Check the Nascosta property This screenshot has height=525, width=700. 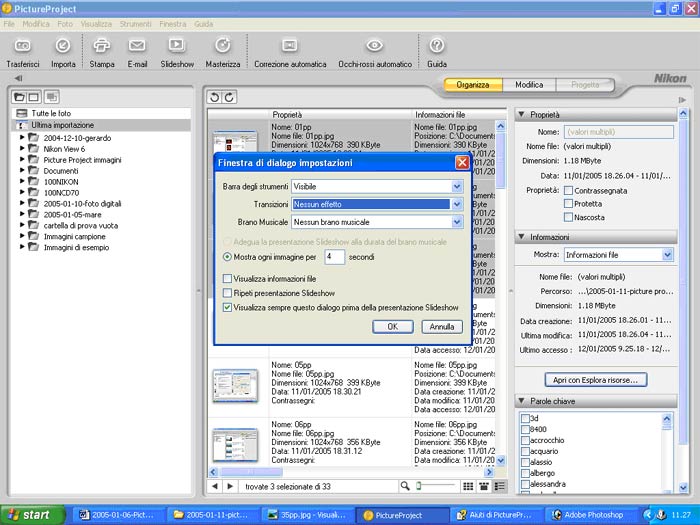pos(568,217)
